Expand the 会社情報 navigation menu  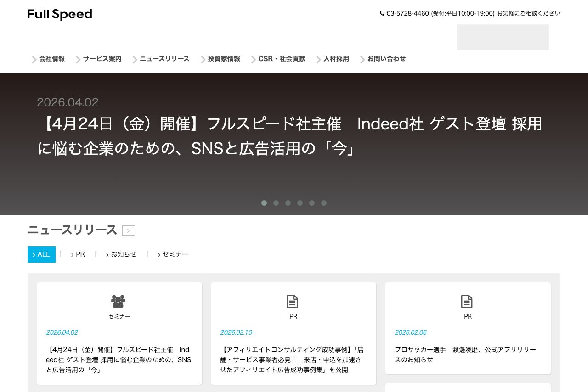click(x=52, y=59)
